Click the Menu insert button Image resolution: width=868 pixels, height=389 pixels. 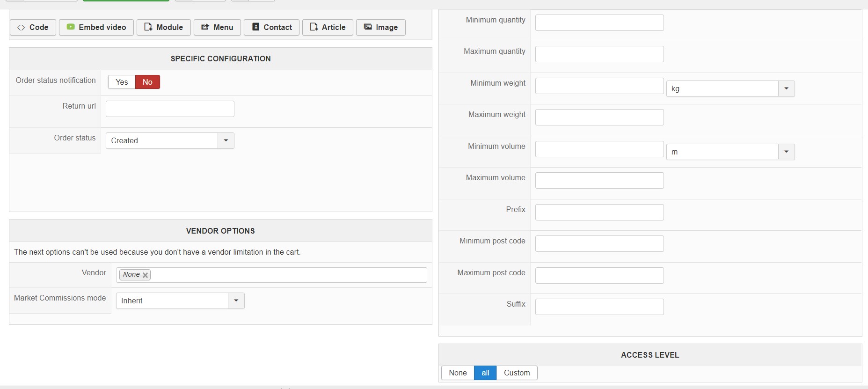tap(217, 27)
